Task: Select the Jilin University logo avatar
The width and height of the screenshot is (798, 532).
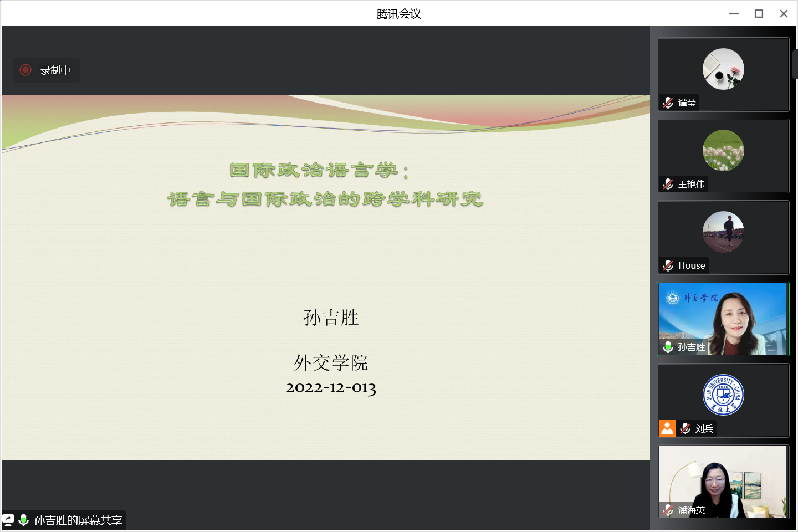Action: click(x=723, y=395)
